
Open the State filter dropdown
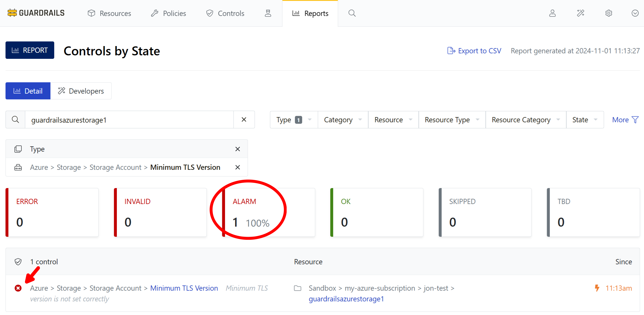[x=585, y=120]
